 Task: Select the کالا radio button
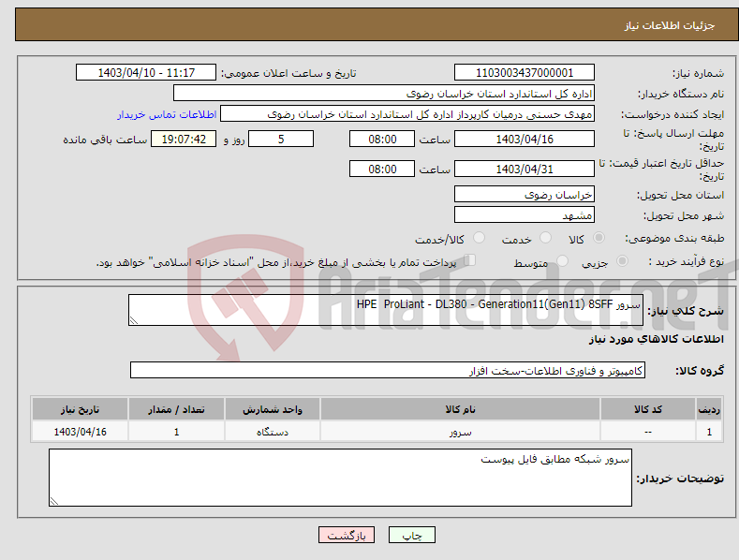(x=599, y=238)
